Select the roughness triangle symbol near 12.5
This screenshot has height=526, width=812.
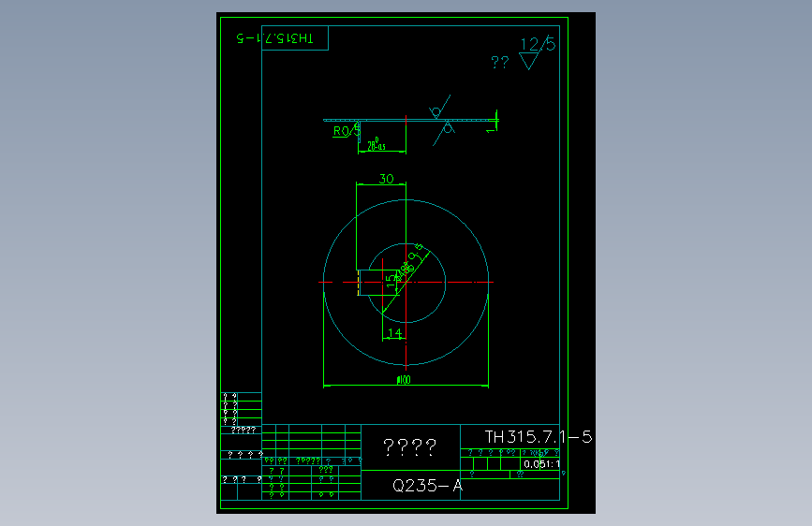[x=529, y=61]
